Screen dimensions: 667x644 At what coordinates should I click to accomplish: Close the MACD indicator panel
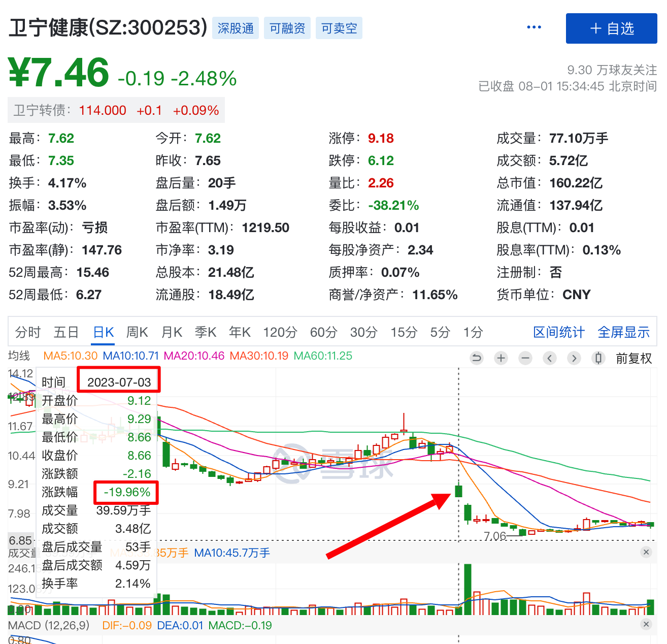click(x=646, y=625)
